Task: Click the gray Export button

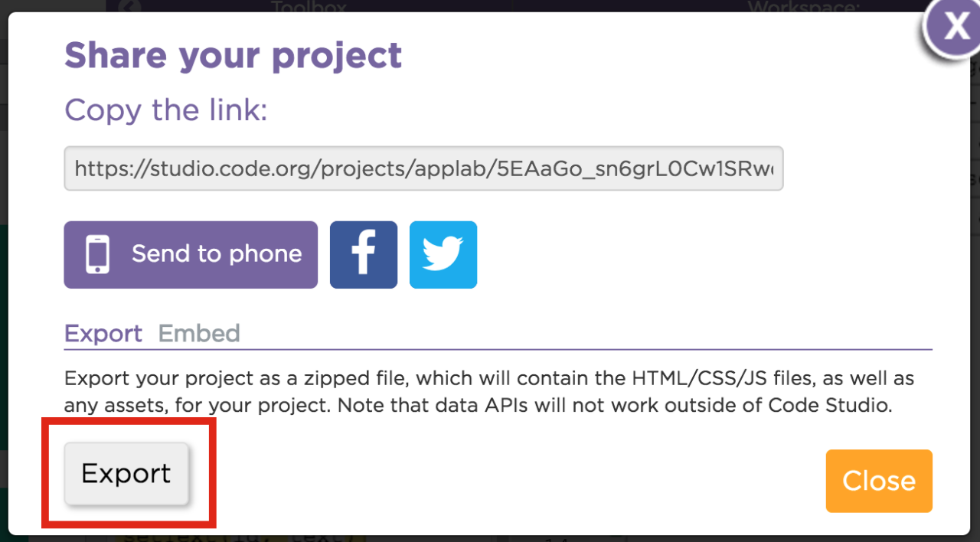Action: point(126,474)
